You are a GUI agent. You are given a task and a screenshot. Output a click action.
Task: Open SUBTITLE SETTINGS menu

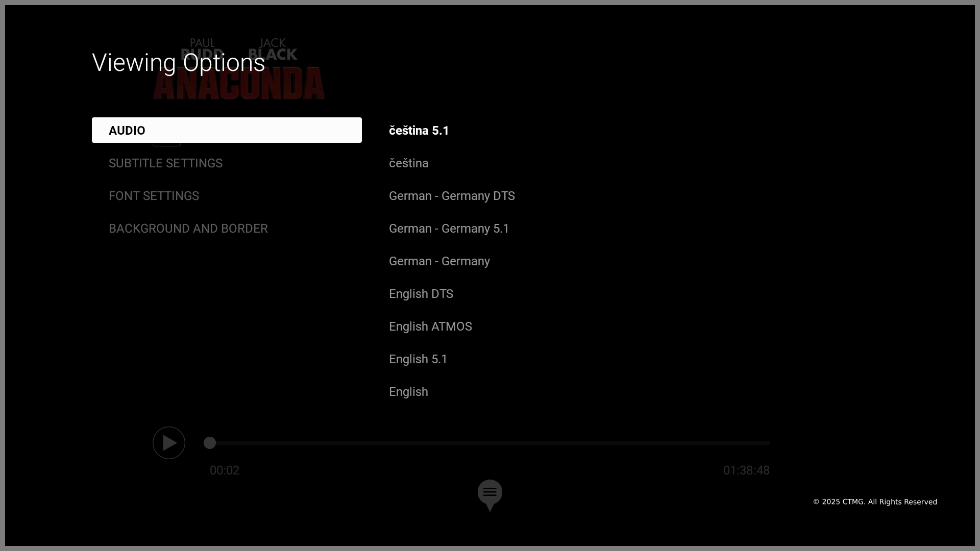[165, 163]
